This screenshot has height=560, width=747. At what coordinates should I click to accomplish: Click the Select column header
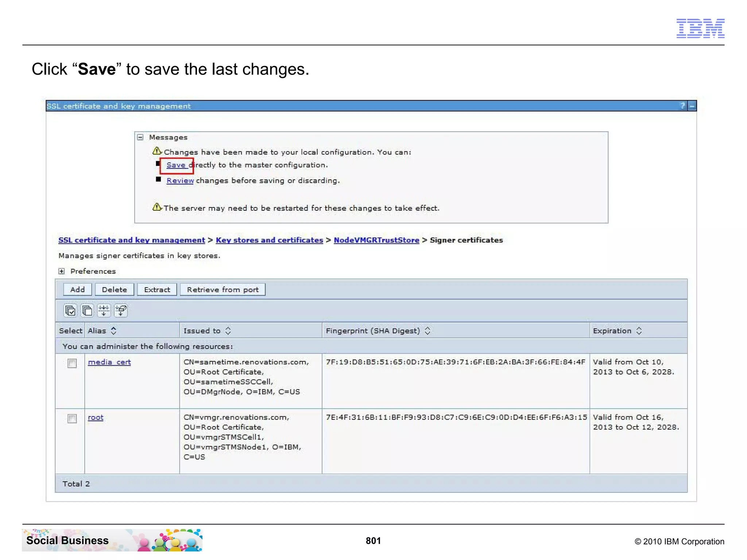(70, 331)
